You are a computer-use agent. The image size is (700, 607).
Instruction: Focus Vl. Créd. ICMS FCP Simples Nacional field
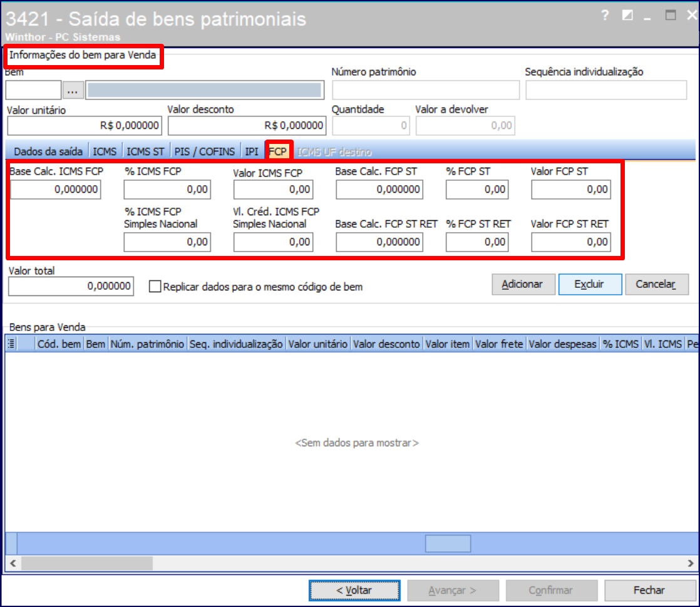(x=273, y=242)
